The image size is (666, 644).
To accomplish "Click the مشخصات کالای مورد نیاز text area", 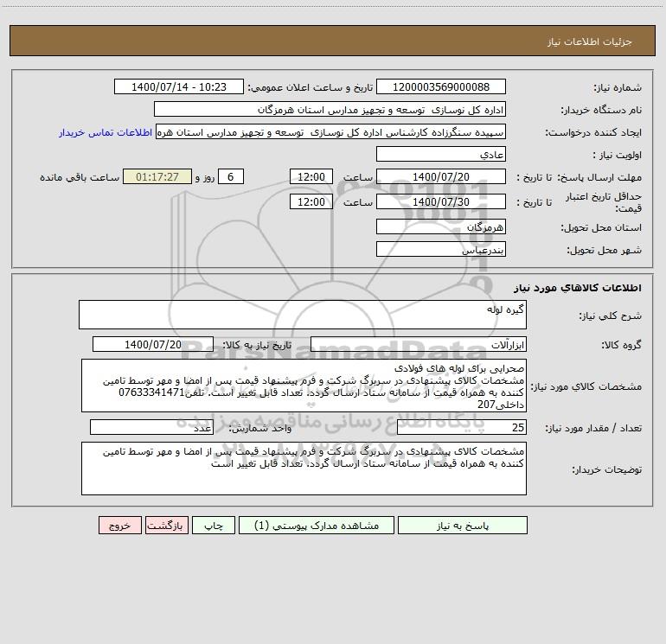I will pos(304,386).
